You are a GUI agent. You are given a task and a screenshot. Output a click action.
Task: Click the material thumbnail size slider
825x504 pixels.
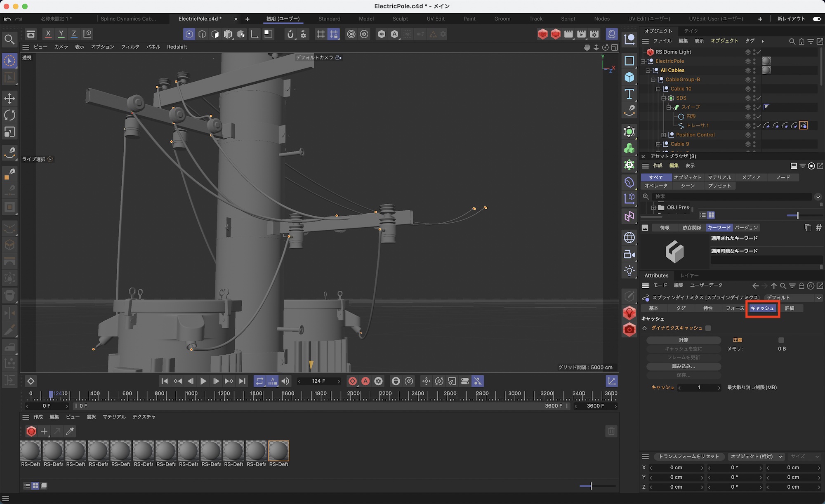tap(591, 486)
